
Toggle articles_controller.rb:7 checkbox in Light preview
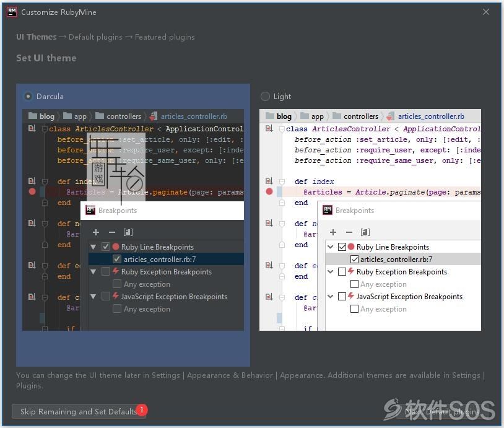[x=354, y=259]
